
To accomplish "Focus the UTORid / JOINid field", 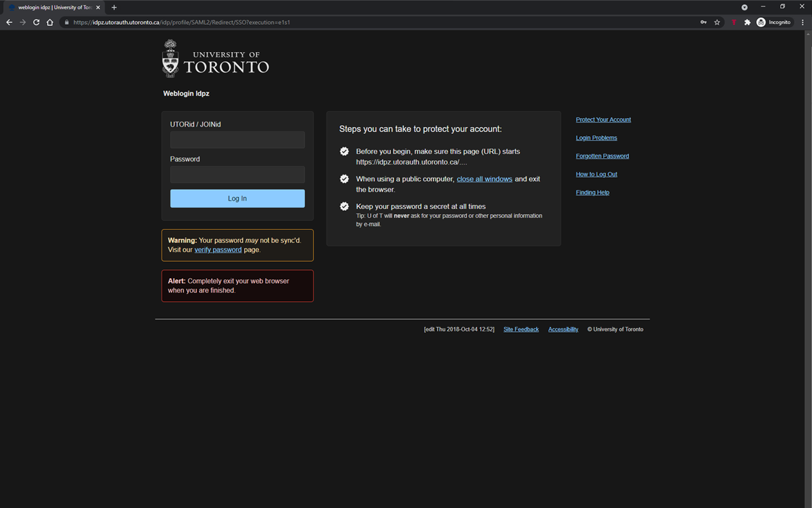I will tap(237, 140).
